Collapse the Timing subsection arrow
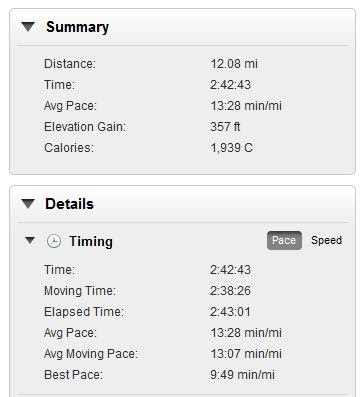This screenshot has height=397, width=363. [x=30, y=240]
